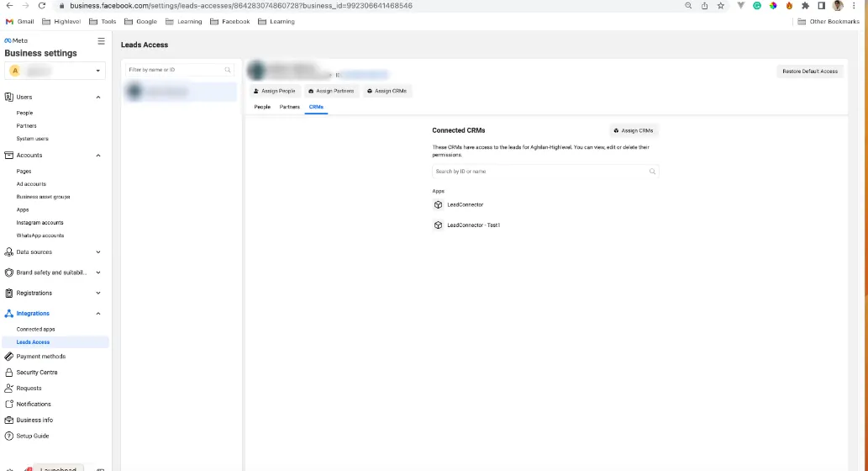
Task: Open Ad accounts in sidebar
Action: pos(32,184)
